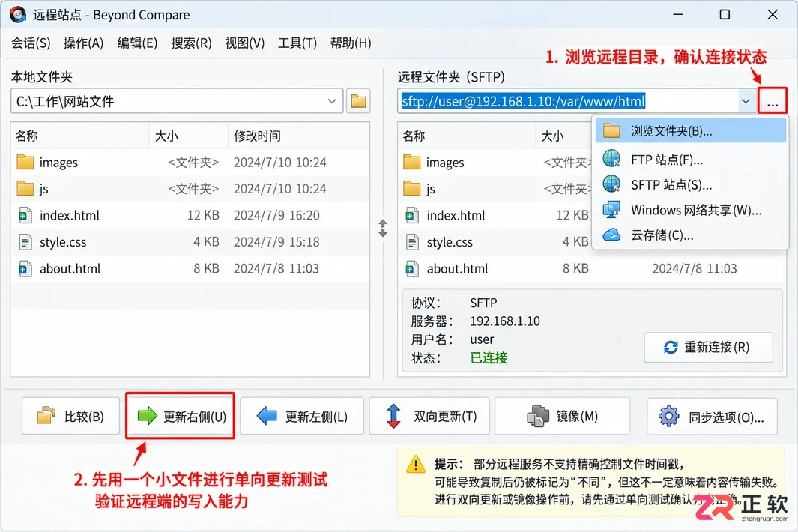Click the remote images folder icon
798x532 pixels.
pyautogui.click(x=411, y=162)
